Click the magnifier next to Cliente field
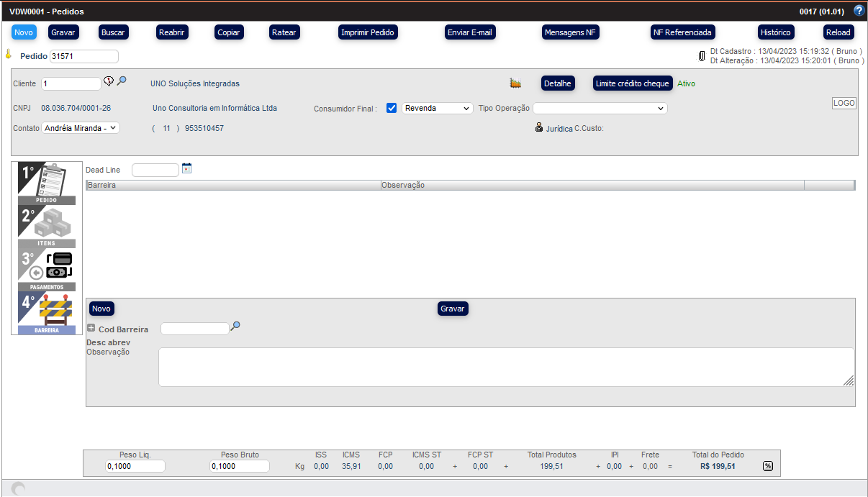 (x=122, y=81)
